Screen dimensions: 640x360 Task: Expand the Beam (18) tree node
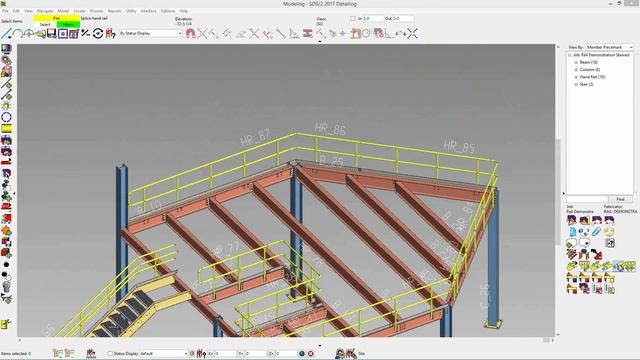[576, 62]
